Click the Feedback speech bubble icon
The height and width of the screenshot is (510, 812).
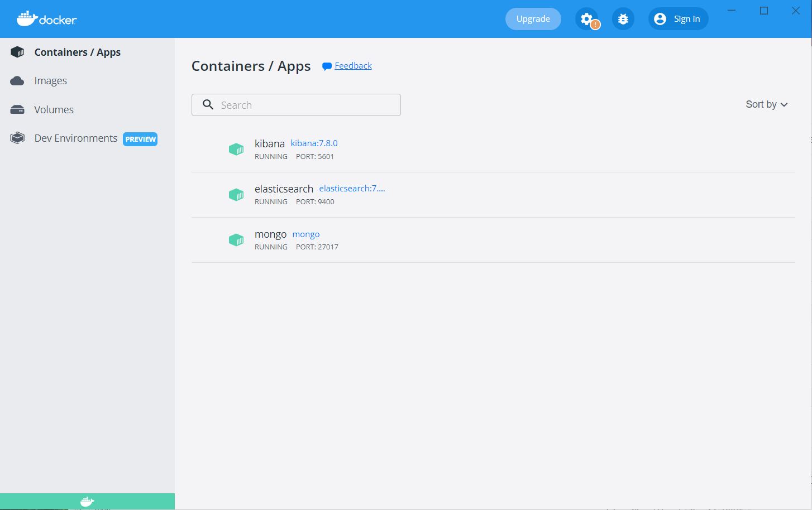[x=327, y=66]
